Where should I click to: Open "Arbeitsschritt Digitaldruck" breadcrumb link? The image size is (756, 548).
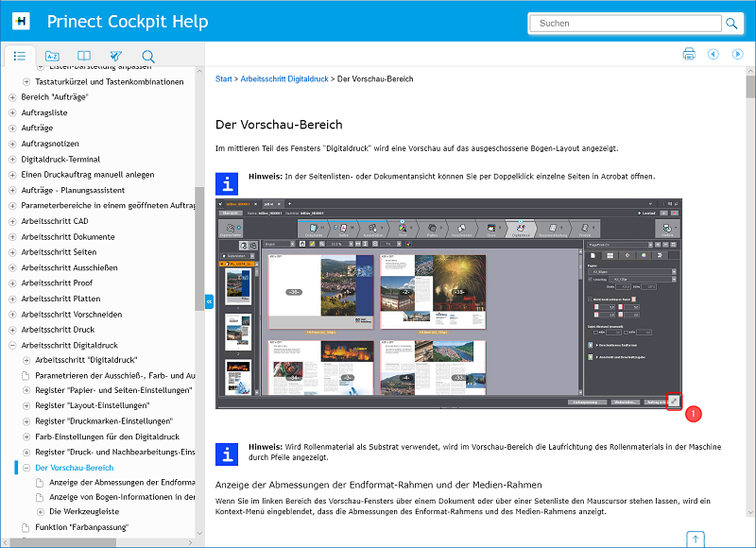284,79
